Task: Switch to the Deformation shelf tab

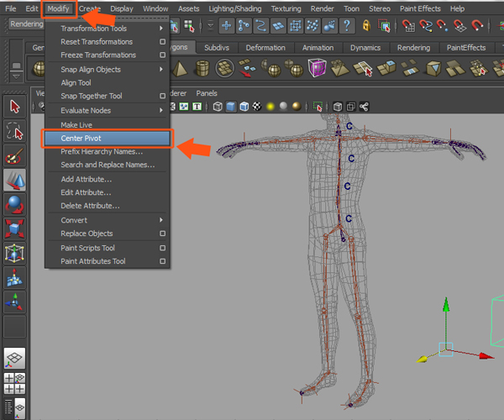Action: pos(265,48)
